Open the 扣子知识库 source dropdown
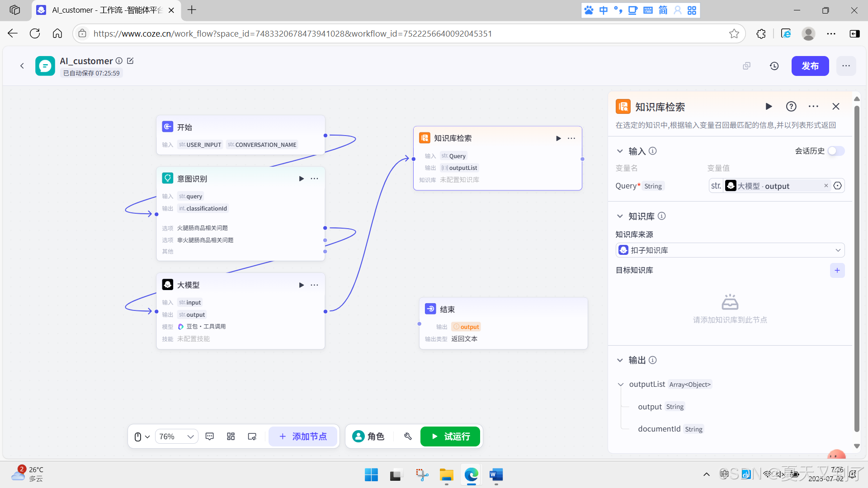The image size is (868, 488). 730,250
